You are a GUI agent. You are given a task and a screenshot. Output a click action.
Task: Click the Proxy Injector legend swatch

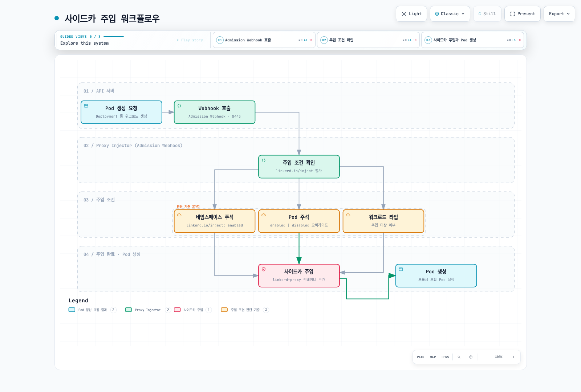pos(129,310)
